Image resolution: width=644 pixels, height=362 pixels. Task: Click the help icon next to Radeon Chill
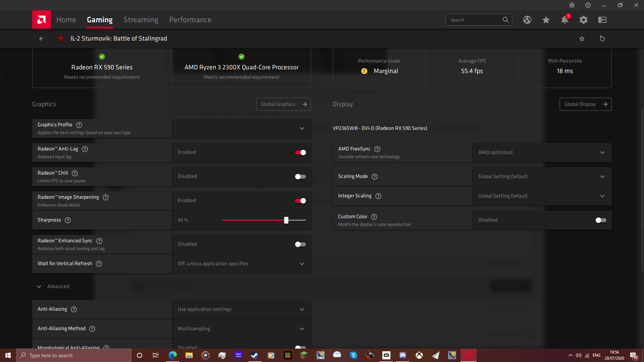75,173
